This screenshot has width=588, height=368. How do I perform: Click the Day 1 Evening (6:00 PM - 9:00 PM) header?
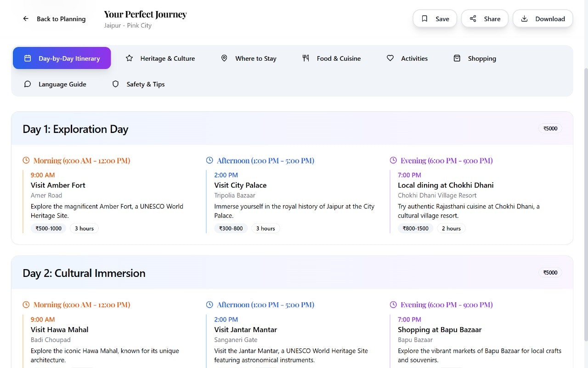(x=447, y=161)
